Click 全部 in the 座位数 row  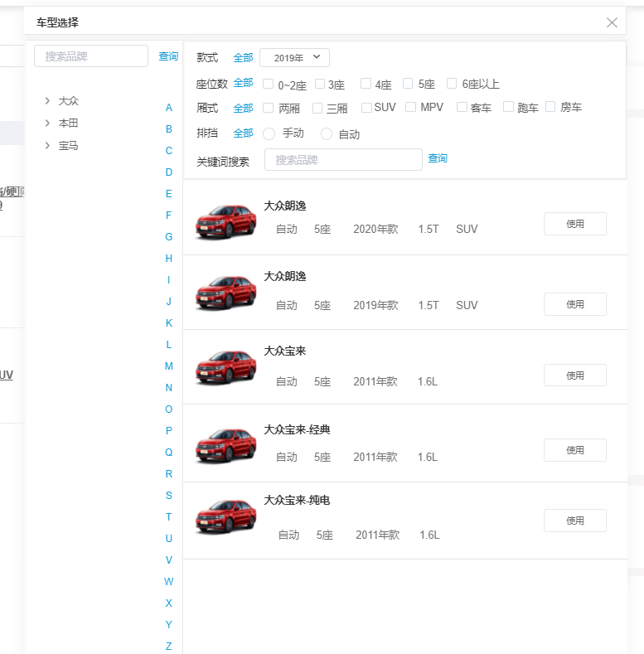pyautogui.click(x=243, y=83)
